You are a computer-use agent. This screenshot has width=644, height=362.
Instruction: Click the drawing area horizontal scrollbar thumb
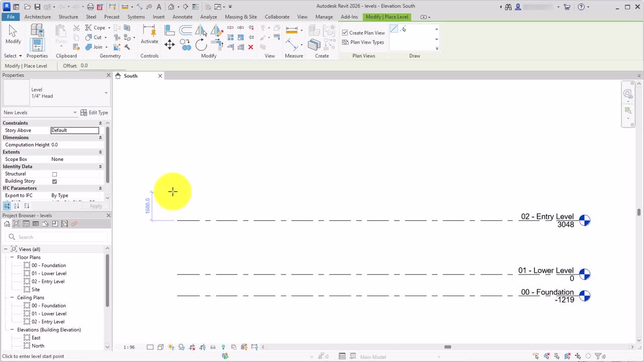pos(447,347)
